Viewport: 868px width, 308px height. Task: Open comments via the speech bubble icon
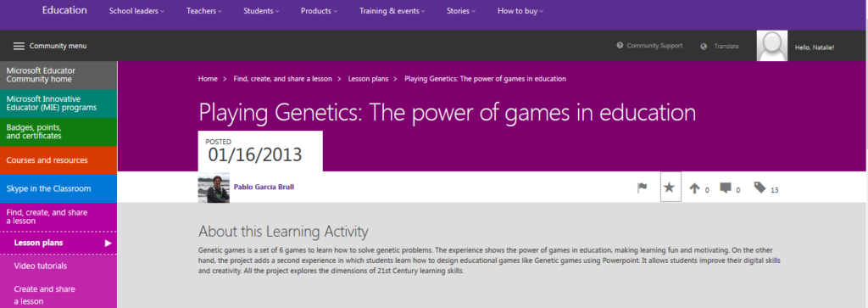point(726,188)
